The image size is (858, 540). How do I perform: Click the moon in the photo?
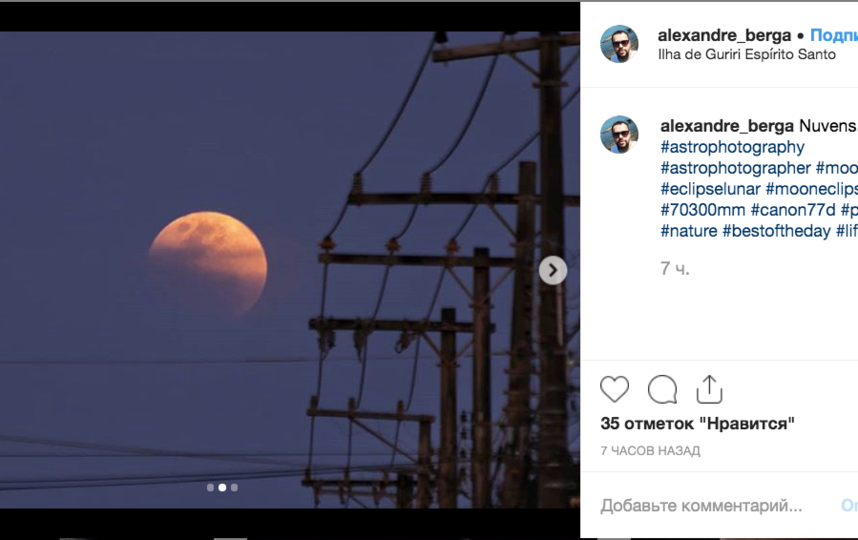(x=208, y=262)
